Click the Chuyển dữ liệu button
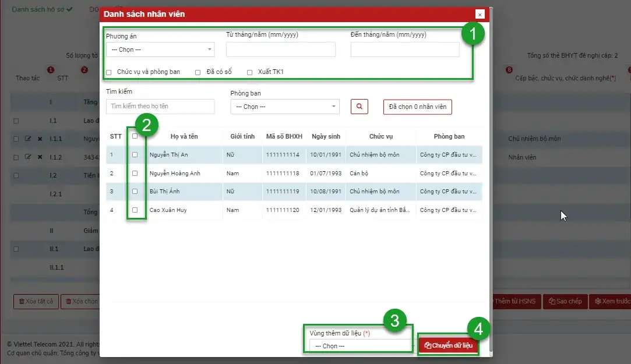Screen dimensions: 631x364 [x=448, y=345]
